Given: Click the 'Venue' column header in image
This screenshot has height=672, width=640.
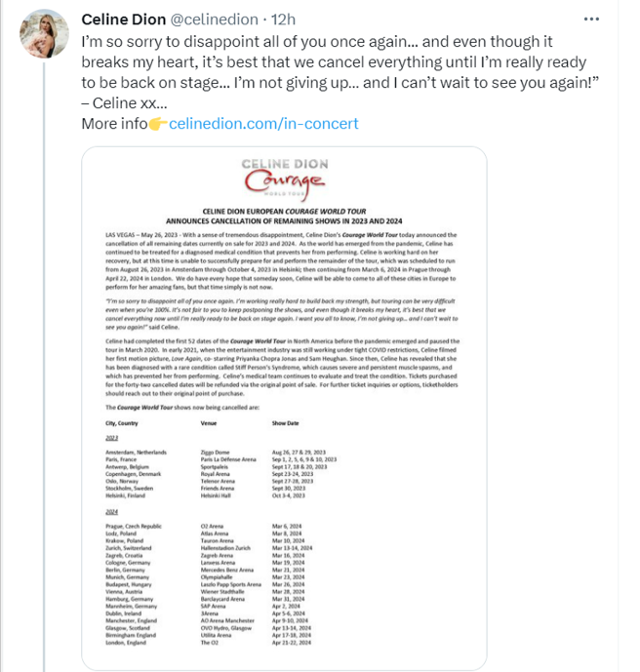Looking at the screenshot, I should (x=208, y=425).
